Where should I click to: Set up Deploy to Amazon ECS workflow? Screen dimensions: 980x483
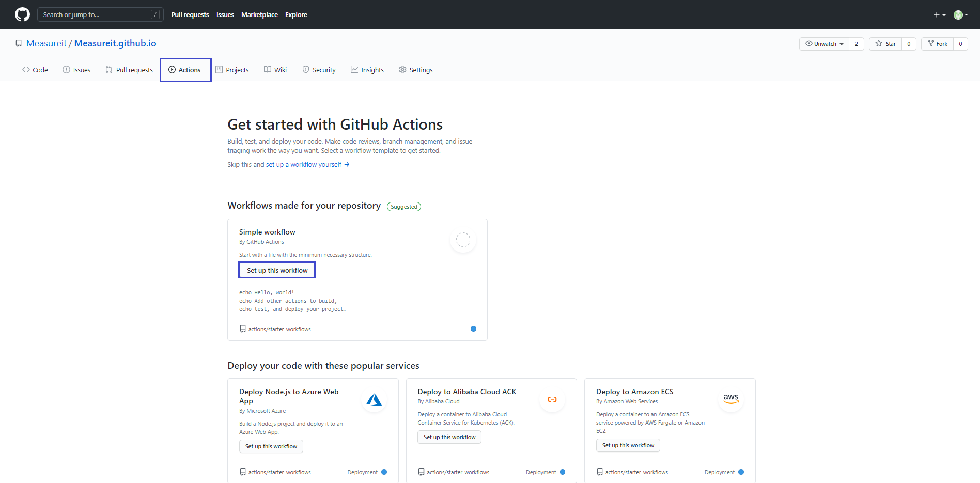pyautogui.click(x=628, y=445)
